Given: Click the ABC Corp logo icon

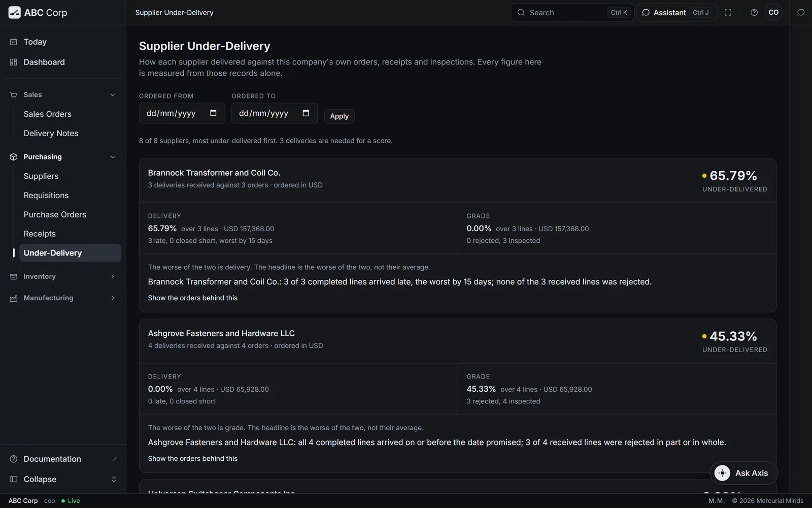Looking at the screenshot, I should click(15, 13).
